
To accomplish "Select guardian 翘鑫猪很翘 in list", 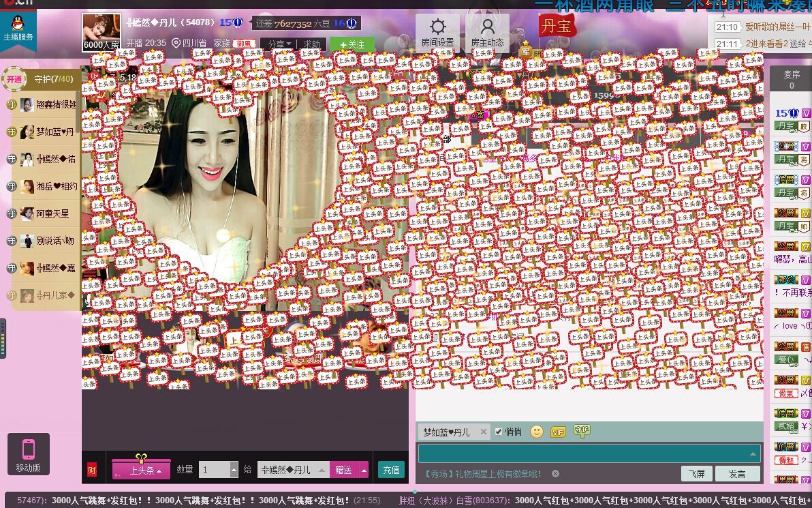I will (x=44, y=105).
